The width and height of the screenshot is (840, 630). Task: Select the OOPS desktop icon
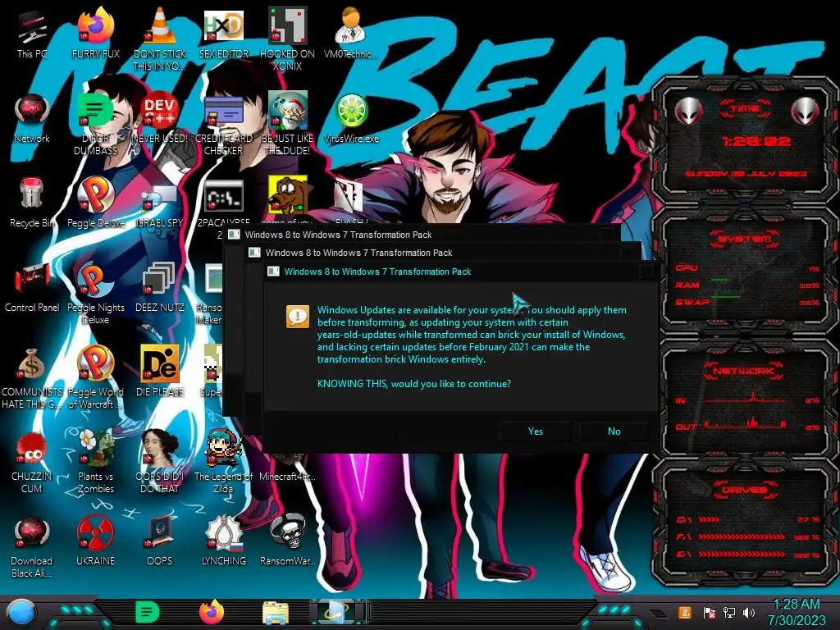[160, 541]
